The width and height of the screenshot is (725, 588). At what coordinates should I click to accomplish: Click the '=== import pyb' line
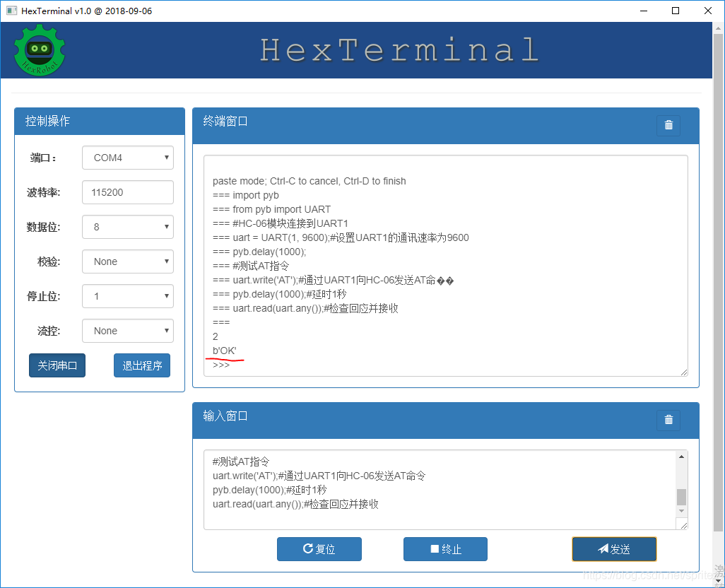tap(245, 195)
